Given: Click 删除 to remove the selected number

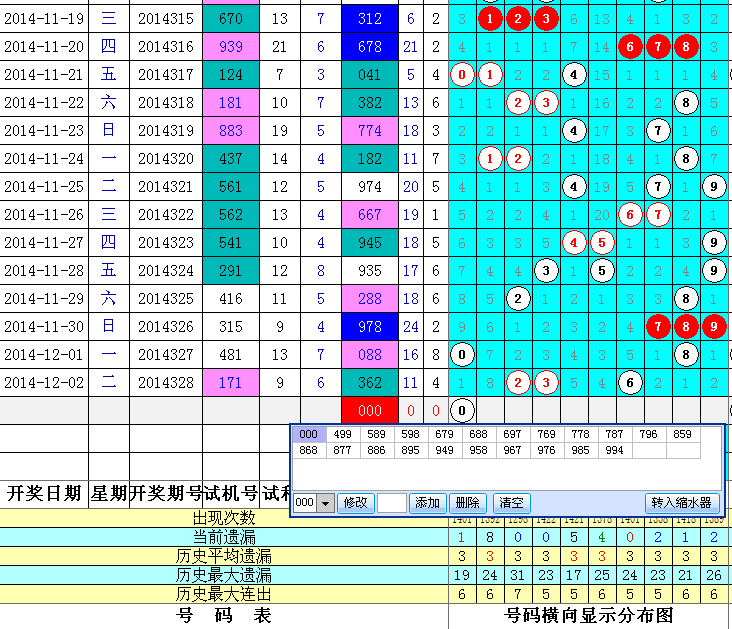Looking at the screenshot, I should point(467,503).
